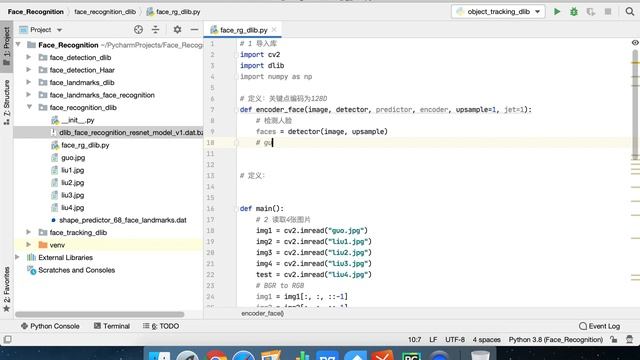The width and height of the screenshot is (640, 360).
Task: Open the Favorites side tab
Action: 7,289
